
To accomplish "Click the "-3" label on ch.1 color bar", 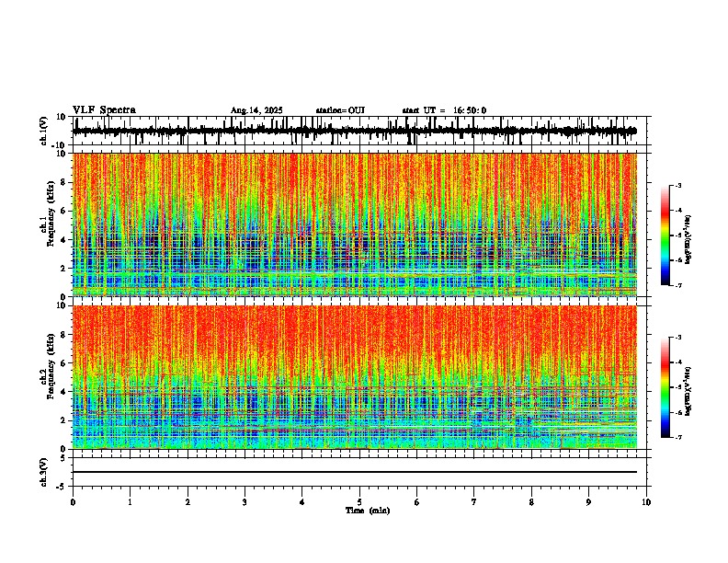I will click(678, 185).
